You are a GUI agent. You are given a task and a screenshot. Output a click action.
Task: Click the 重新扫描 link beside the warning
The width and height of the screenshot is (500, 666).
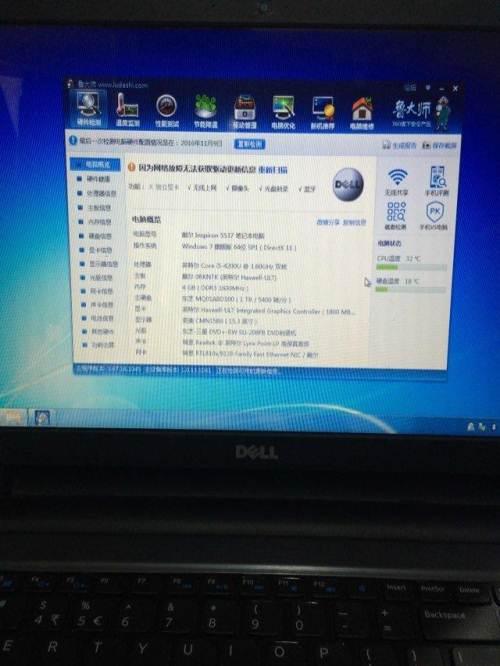(273, 170)
